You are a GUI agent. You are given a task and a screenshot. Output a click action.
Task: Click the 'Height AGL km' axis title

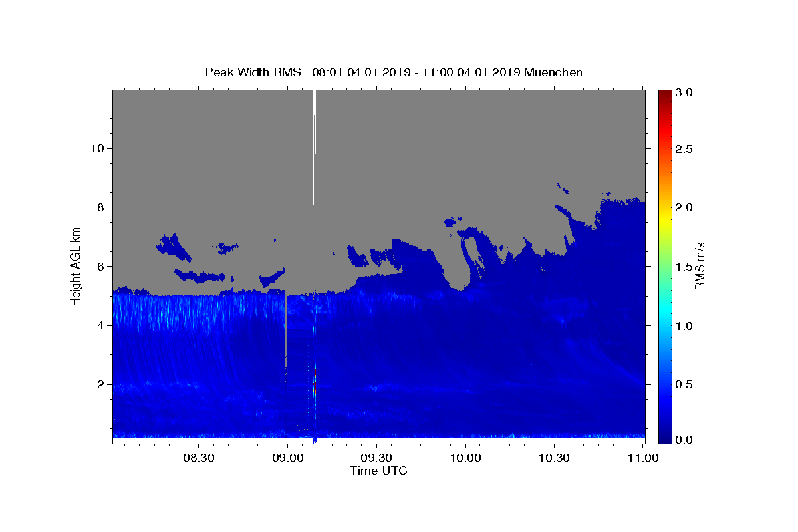coord(76,266)
